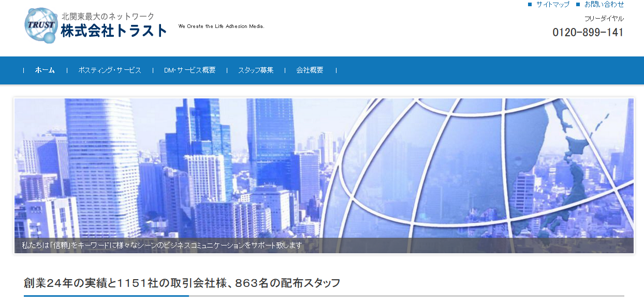Screen dimensions: 644x303
Task: Go to the ホーム menu item
Action: tap(45, 70)
